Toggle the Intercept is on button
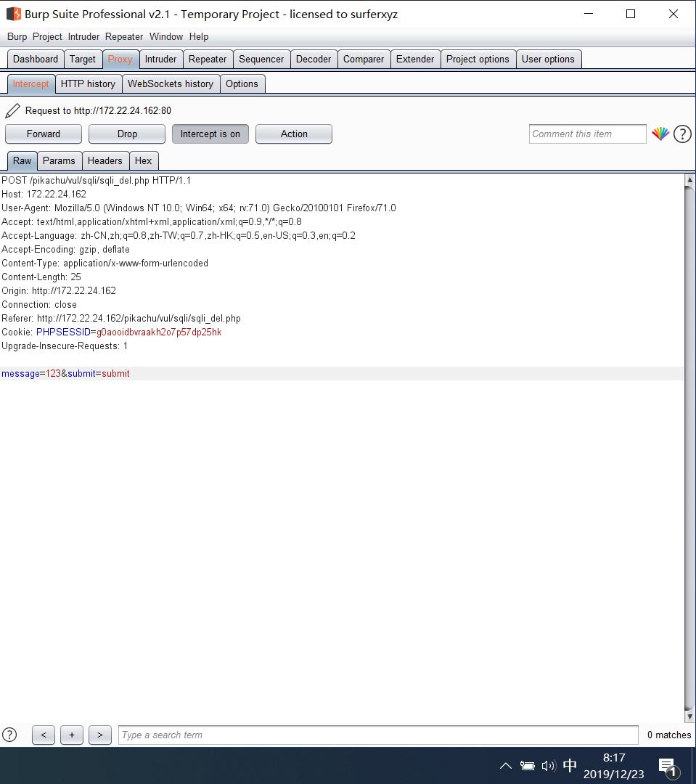 pyautogui.click(x=210, y=134)
